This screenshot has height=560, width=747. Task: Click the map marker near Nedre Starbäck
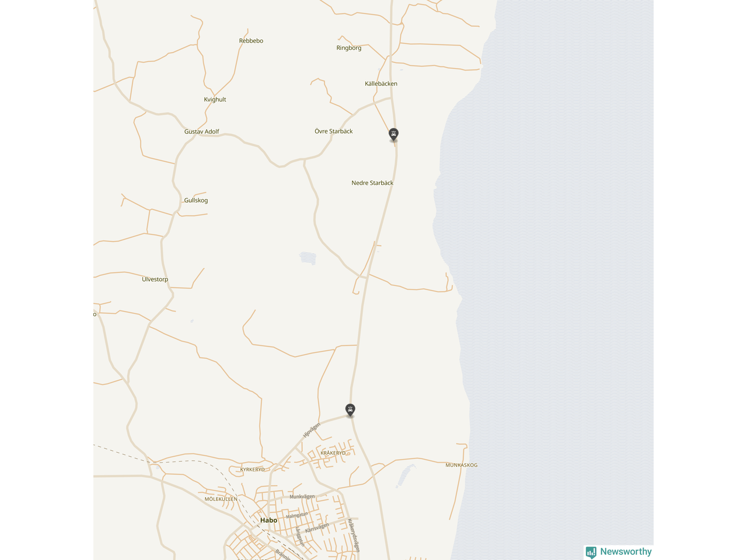tap(394, 135)
